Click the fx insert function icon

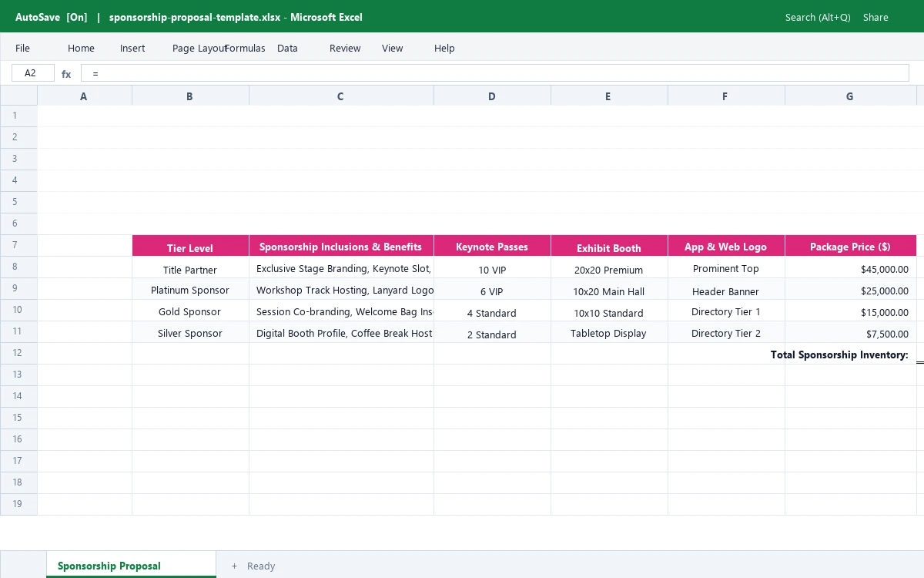[x=66, y=74]
